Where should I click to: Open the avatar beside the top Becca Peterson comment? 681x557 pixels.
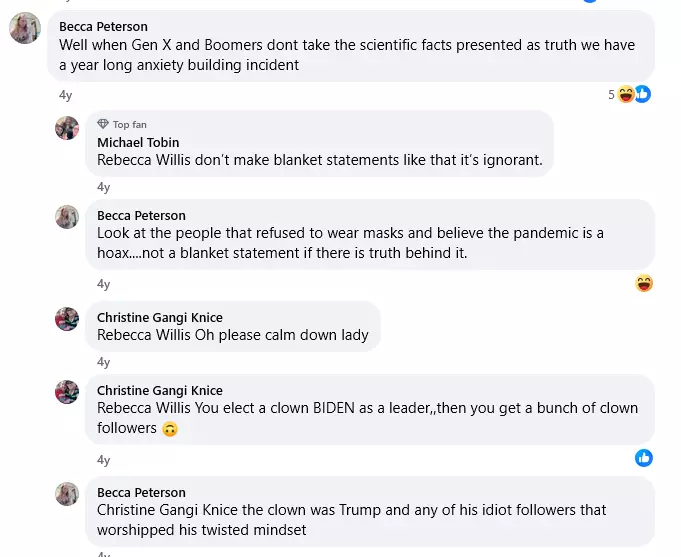[25, 29]
